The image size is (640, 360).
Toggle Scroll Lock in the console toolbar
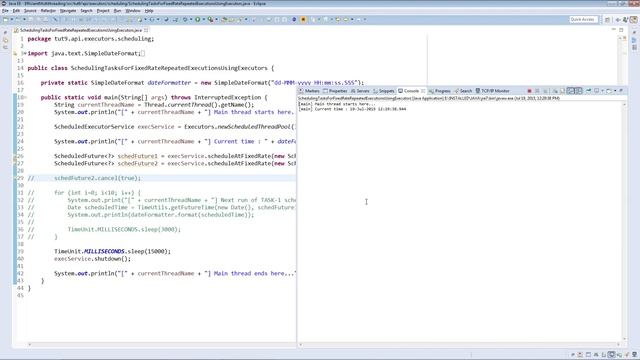click(562, 91)
